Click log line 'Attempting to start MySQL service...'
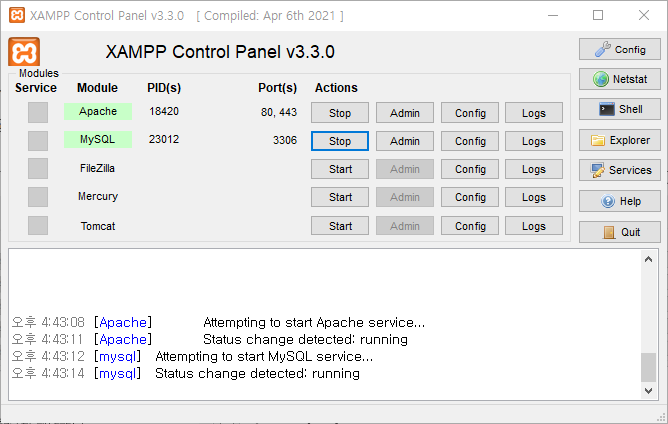Viewport: 668px width, 424px height. pyautogui.click(x=264, y=356)
